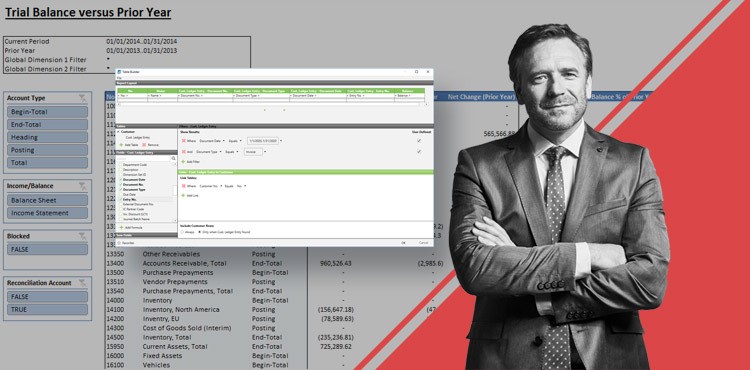Clear the Reconciliation Account slicer filter icon
750x370 pixels.
point(83,283)
